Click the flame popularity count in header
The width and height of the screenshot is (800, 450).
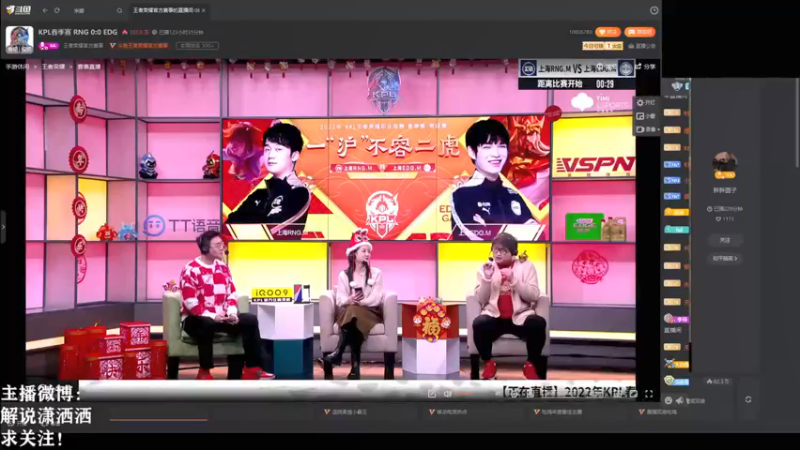[x=136, y=32]
